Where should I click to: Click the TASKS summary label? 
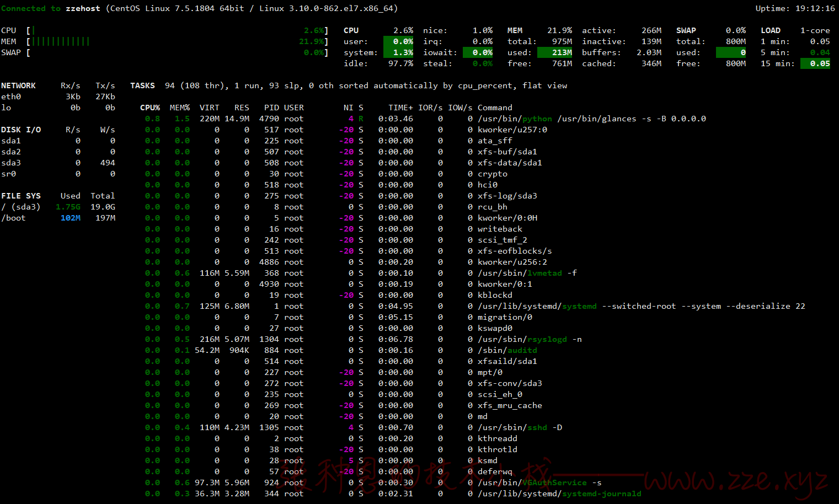(x=142, y=85)
